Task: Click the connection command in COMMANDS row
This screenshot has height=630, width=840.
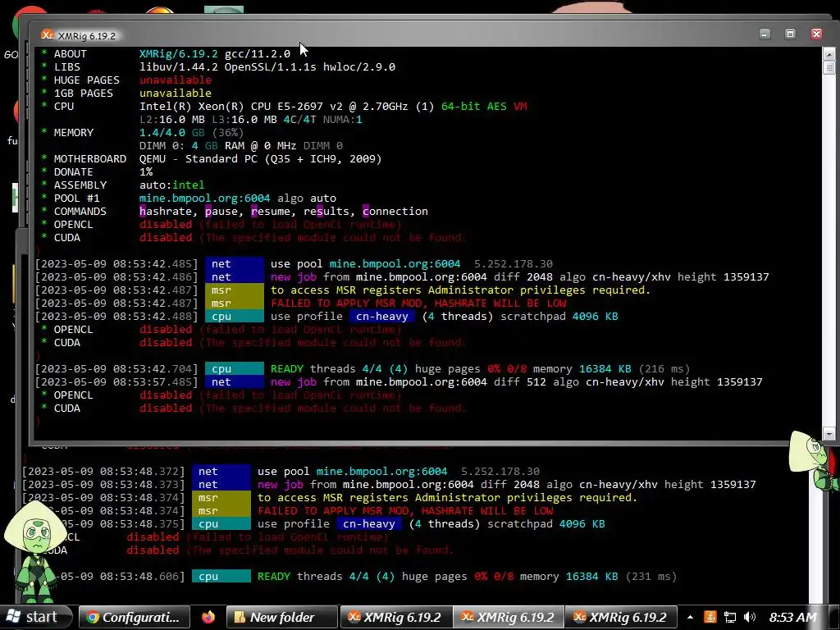Action: click(395, 211)
